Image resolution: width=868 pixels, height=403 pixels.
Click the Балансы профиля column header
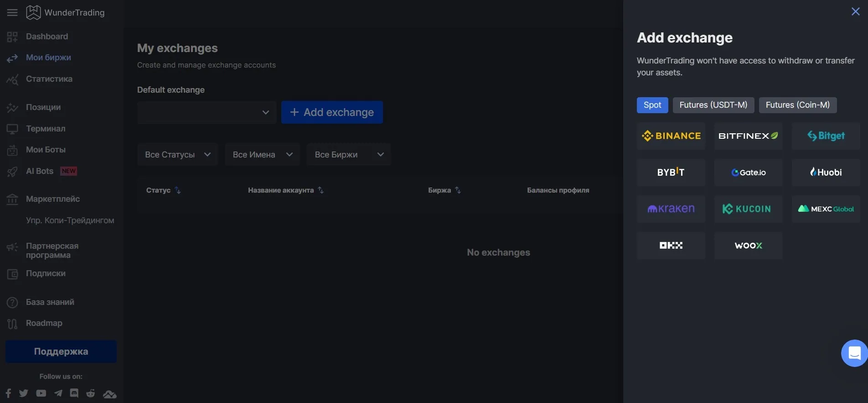(558, 190)
